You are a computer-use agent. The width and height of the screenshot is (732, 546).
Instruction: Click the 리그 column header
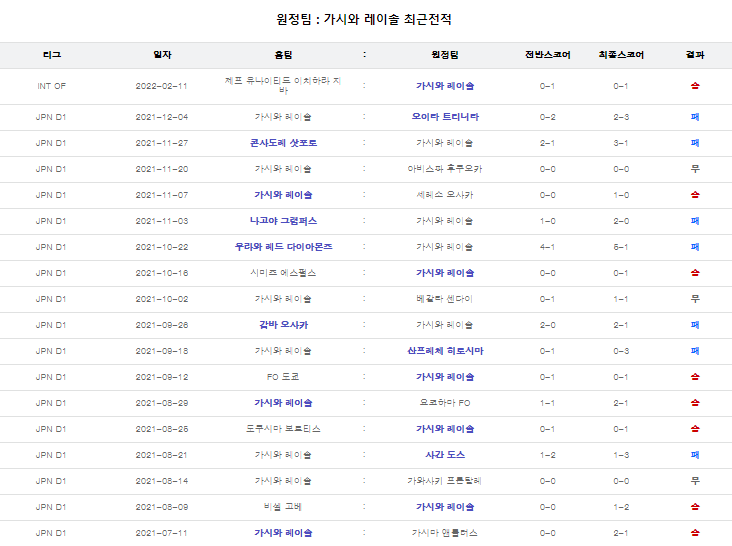pos(52,55)
